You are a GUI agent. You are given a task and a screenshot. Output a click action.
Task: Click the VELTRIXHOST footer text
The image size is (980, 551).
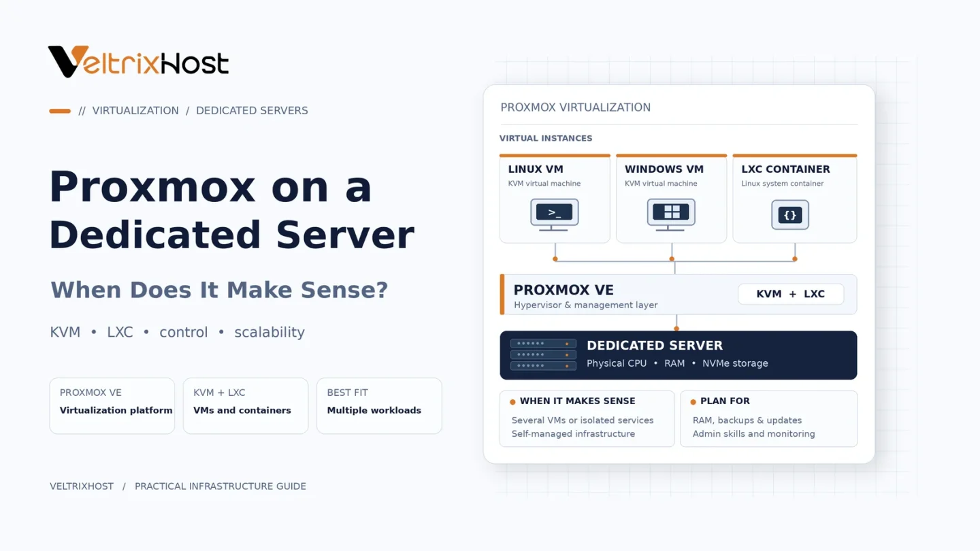82,486
